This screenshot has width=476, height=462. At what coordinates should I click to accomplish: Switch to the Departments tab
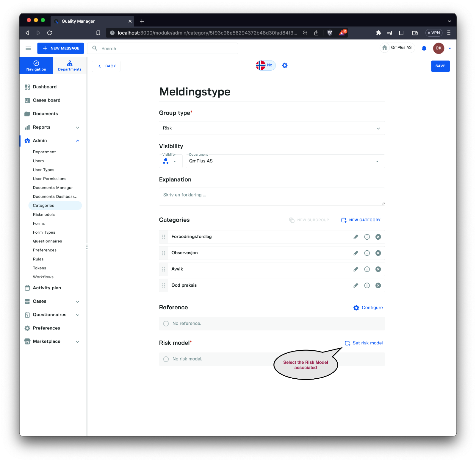(70, 65)
